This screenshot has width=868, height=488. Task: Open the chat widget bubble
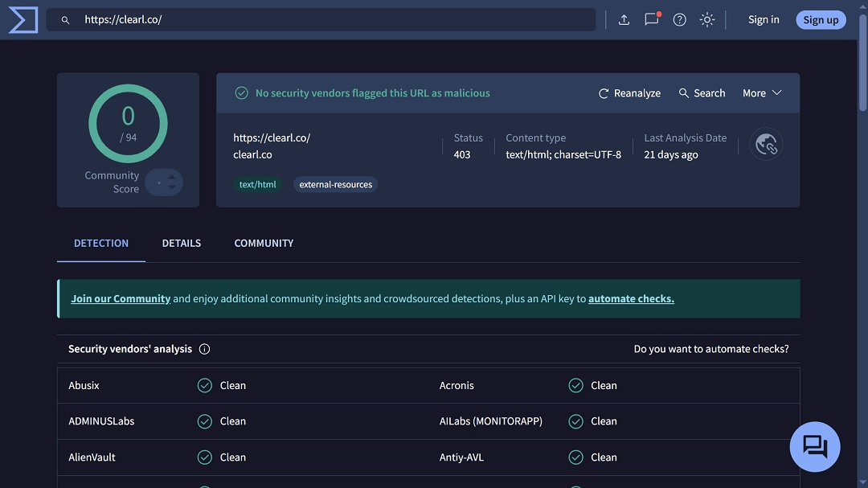[x=815, y=446]
